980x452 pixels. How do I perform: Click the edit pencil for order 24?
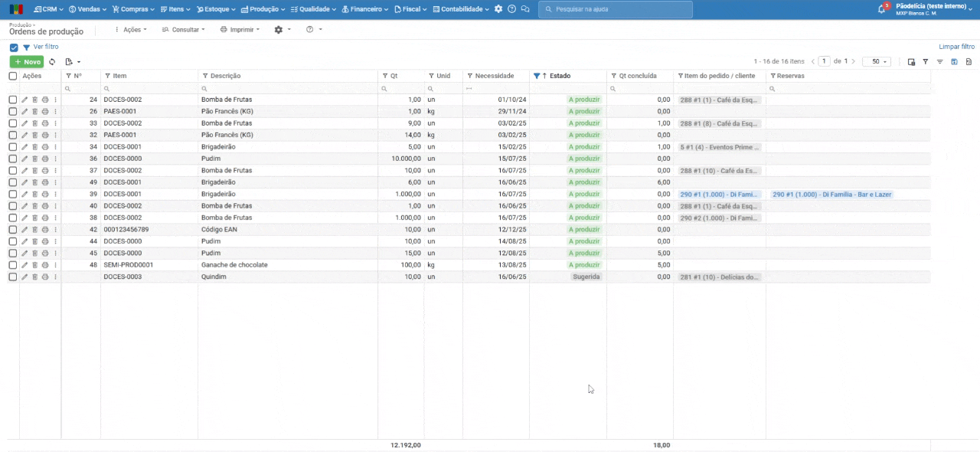point(24,100)
